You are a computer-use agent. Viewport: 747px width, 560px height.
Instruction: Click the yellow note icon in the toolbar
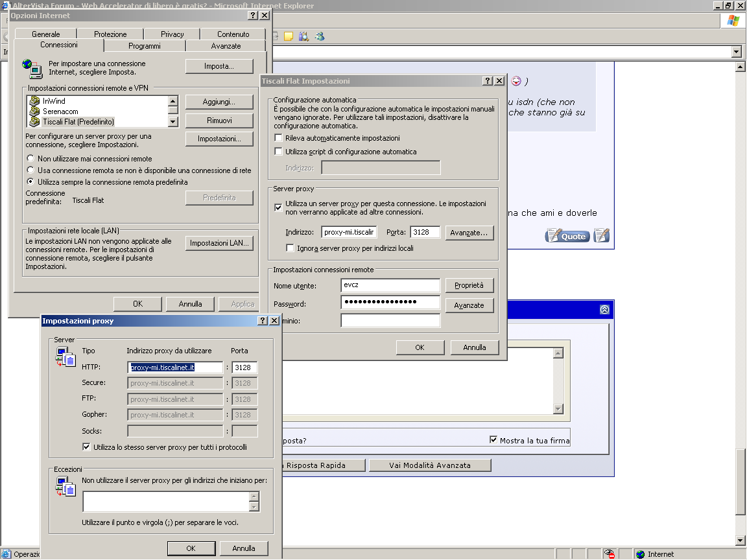point(289,36)
